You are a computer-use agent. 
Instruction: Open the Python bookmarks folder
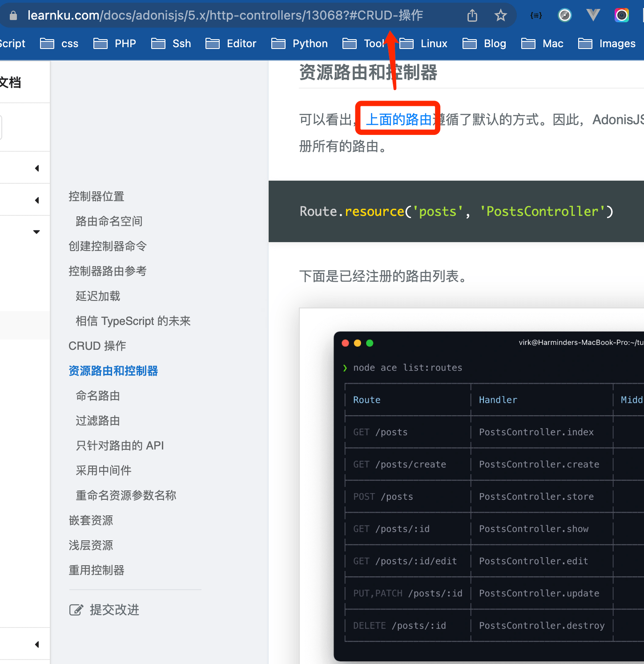[299, 44]
